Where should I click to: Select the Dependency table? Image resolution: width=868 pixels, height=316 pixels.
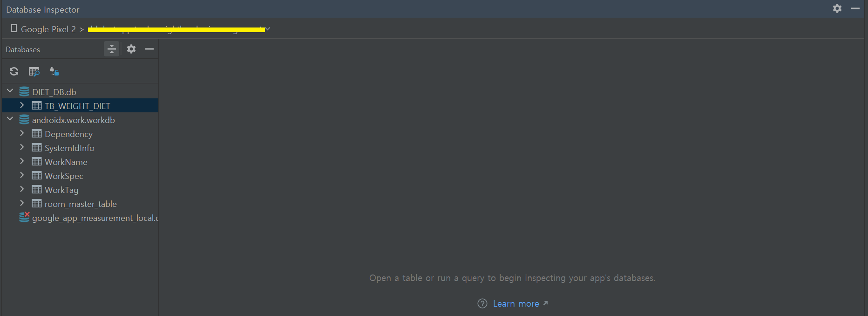tap(68, 134)
